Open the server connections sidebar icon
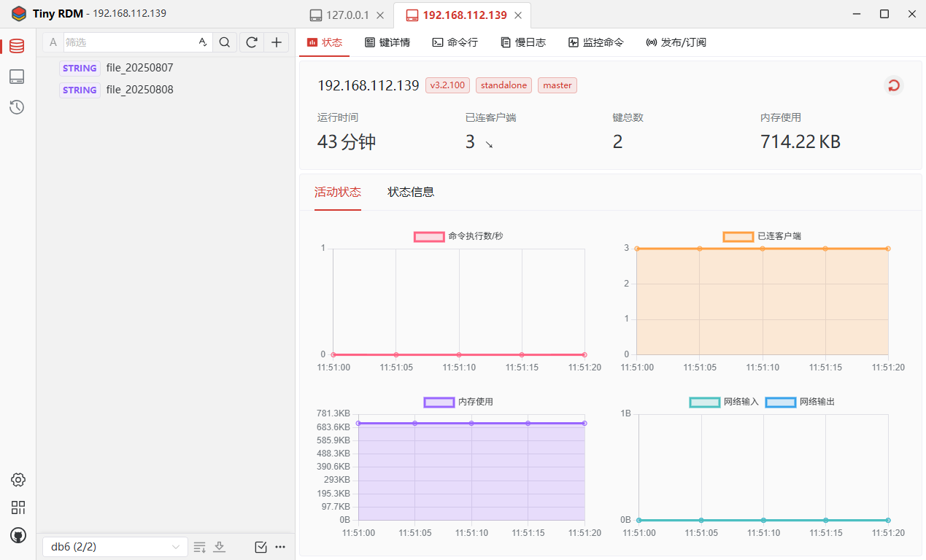926x560 pixels. point(17,77)
